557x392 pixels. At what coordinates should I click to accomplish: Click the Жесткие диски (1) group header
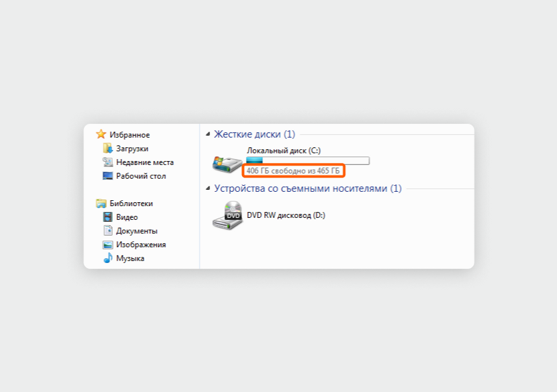point(254,134)
